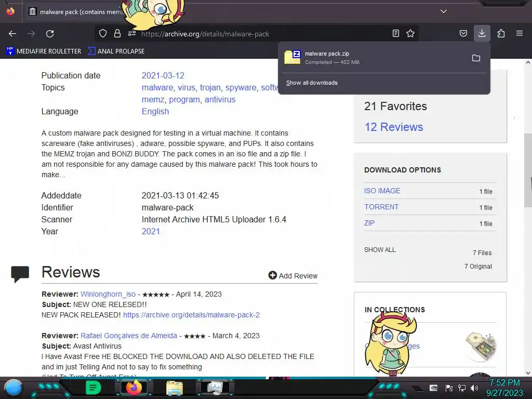Expand SHOW ALL download files

(380, 250)
